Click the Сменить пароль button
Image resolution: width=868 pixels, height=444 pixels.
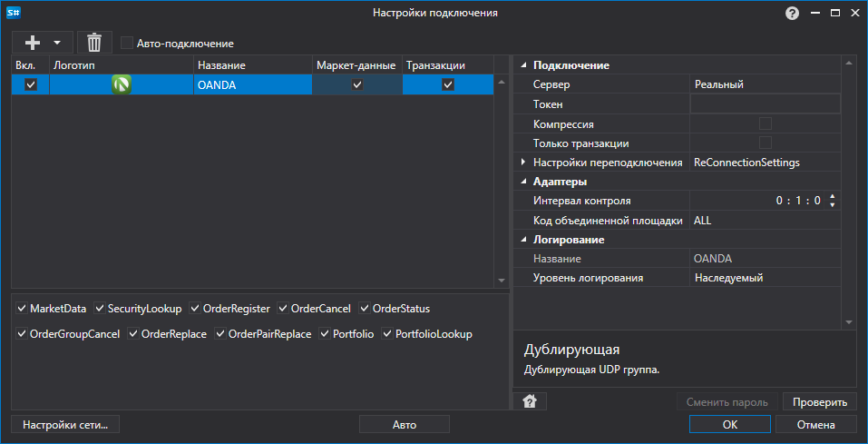727,402
